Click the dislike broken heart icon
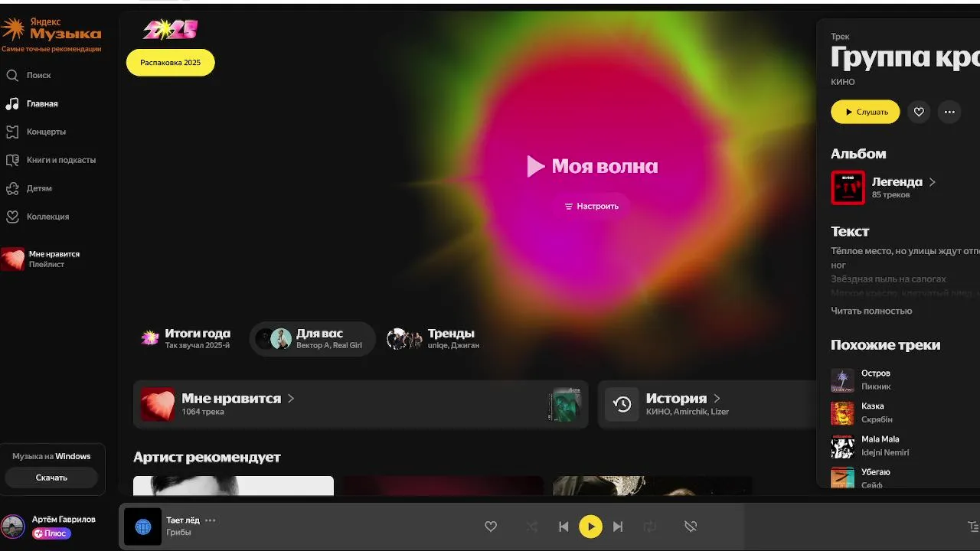This screenshot has height=551, width=980. (x=690, y=527)
